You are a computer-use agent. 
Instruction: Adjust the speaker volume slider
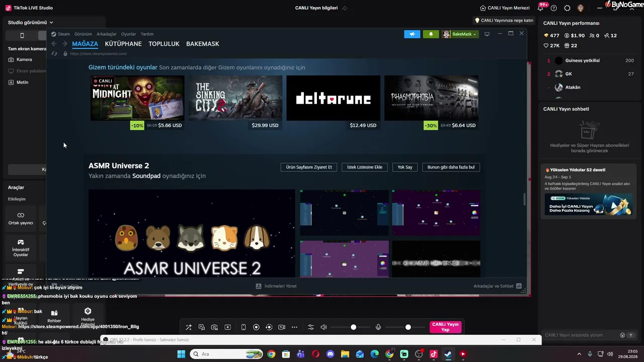pyautogui.click(x=351, y=327)
